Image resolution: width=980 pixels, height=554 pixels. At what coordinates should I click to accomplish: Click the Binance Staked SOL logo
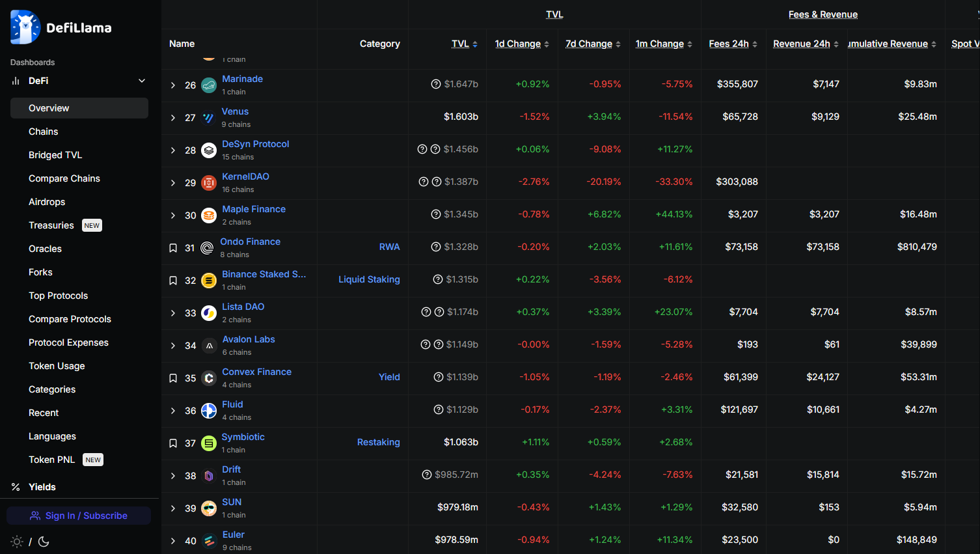pos(209,281)
